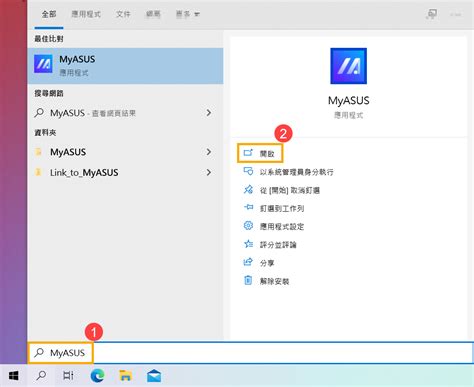Switch to the 文件 tab

pyautogui.click(x=123, y=14)
